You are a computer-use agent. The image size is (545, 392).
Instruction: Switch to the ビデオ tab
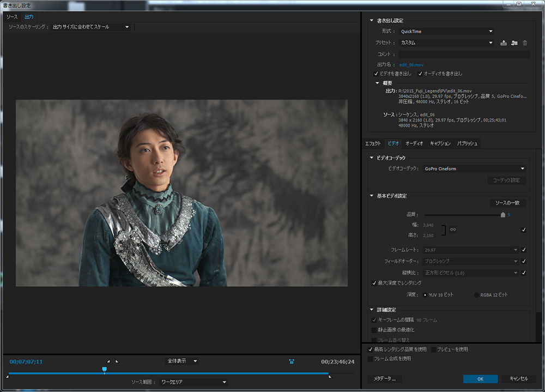click(393, 143)
